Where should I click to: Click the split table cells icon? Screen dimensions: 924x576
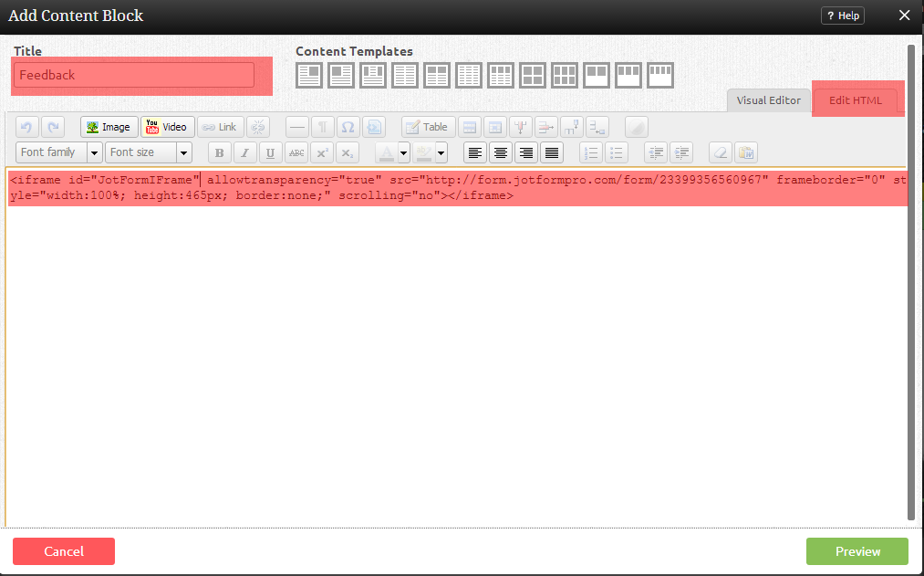click(x=572, y=127)
